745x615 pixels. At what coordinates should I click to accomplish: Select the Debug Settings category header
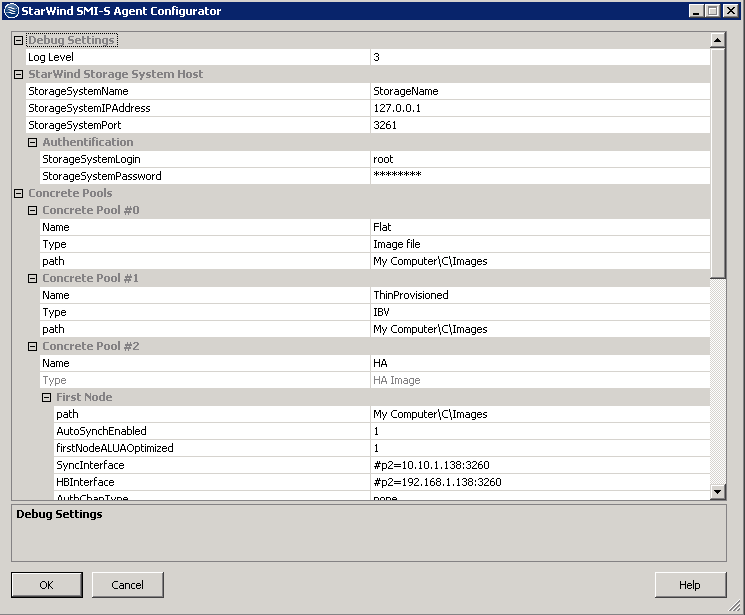(x=72, y=40)
